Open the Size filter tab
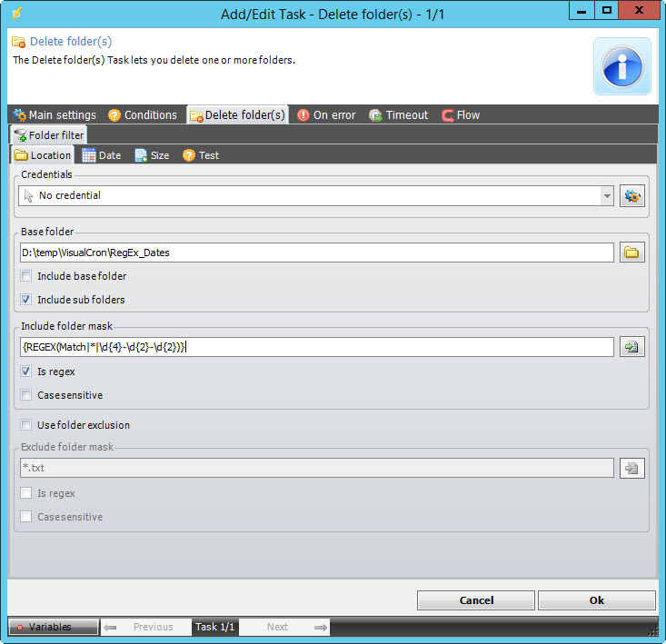 coord(152,155)
